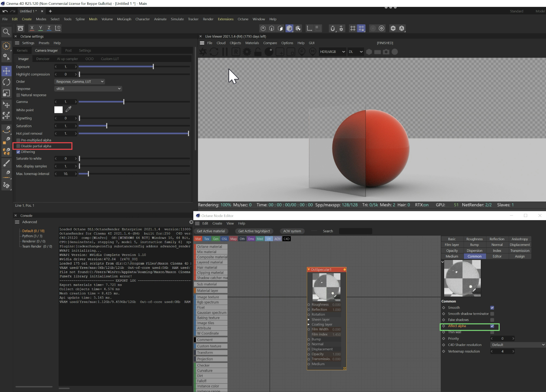Viewport: 546px width, 392px height.
Task: Expand the C4D Shader resolution dropdown
Action: coord(518,345)
